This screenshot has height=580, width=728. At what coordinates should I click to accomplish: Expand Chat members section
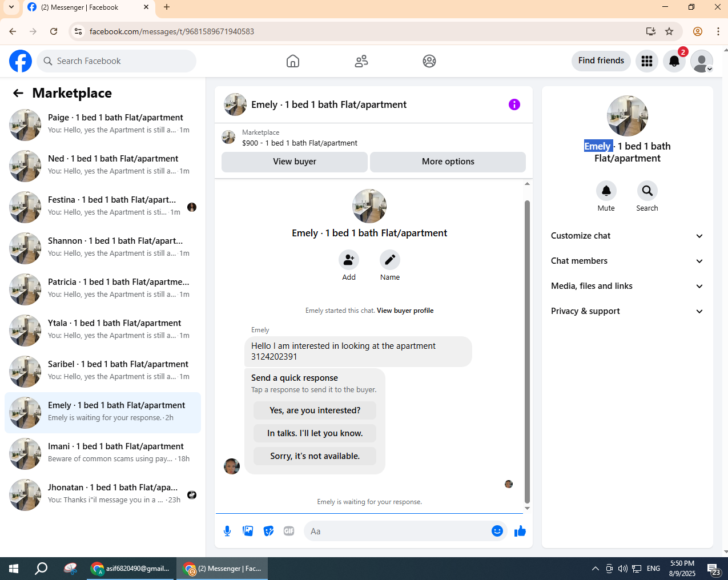click(x=628, y=261)
